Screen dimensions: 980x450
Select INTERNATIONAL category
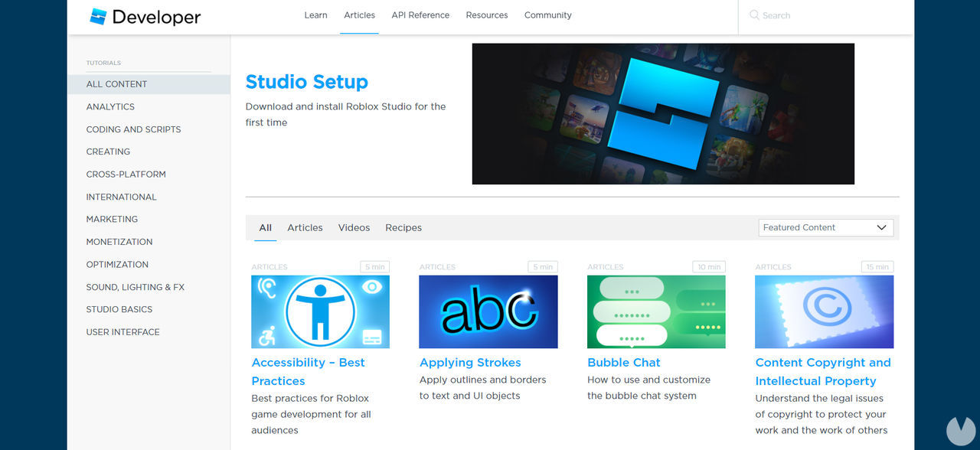[121, 197]
